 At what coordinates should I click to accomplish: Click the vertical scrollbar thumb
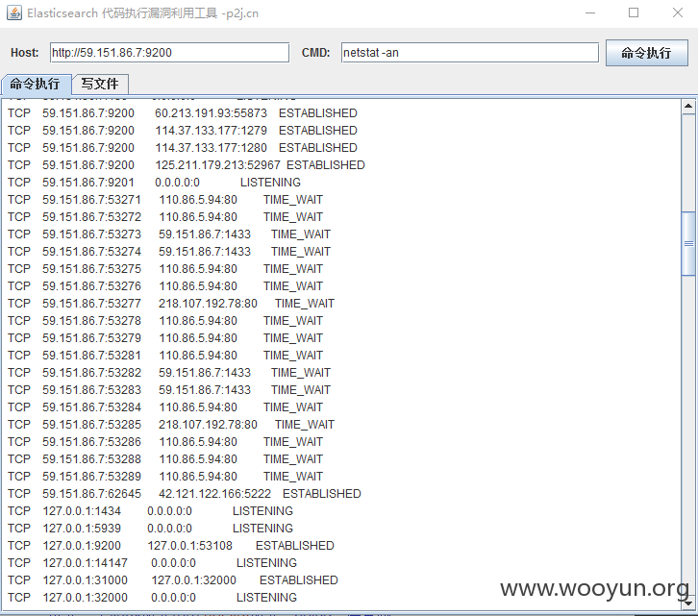[x=688, y=244]
